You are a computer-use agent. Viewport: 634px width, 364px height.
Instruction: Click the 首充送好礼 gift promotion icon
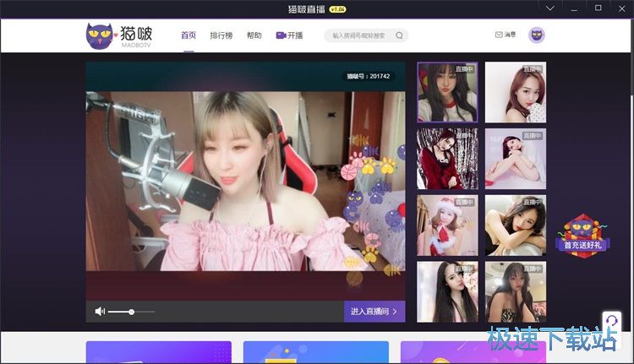click(582, 236)
